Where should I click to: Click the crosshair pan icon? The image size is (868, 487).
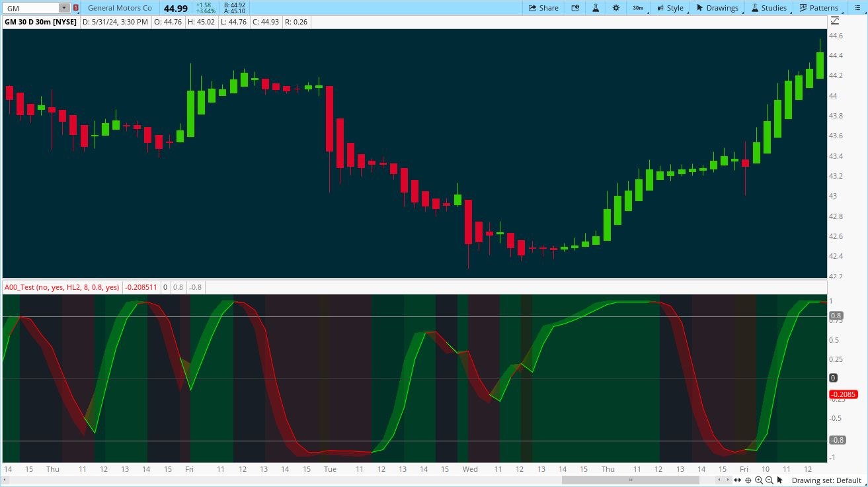[748, 480]
